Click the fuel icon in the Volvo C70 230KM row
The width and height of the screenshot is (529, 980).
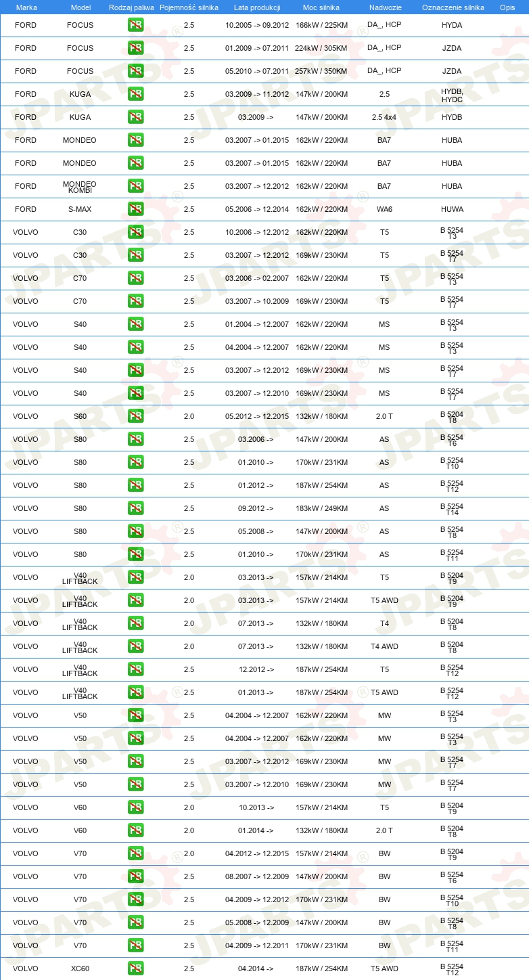135,301
